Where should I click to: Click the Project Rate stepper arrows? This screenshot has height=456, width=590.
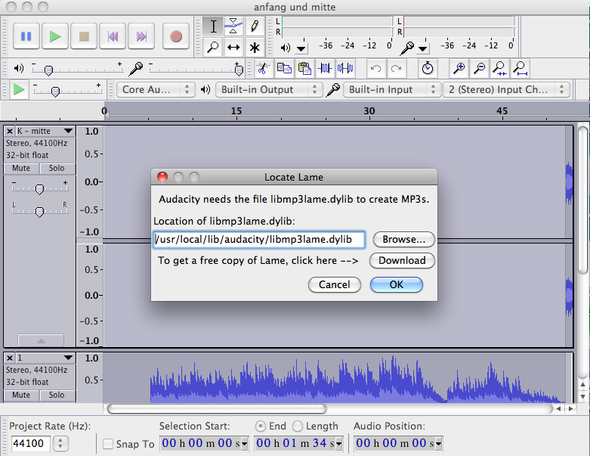pyautogui.click(x=60, y=443)
